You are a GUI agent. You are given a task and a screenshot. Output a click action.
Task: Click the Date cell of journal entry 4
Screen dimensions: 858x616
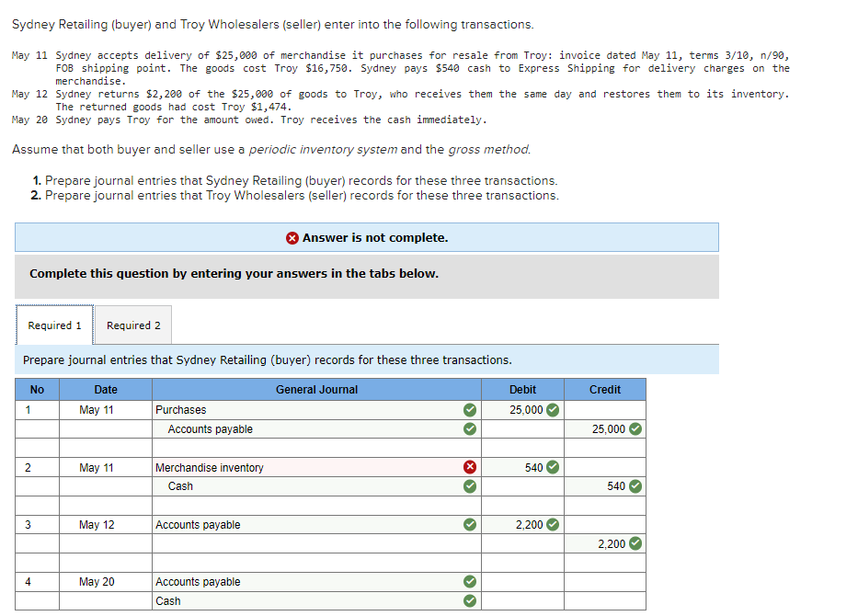[x=105, y=581]
